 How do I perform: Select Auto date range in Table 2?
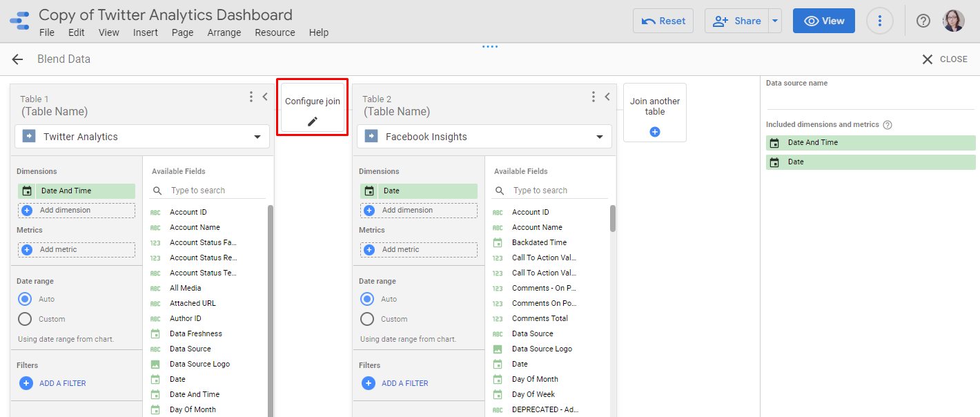(x=368, y=299)
